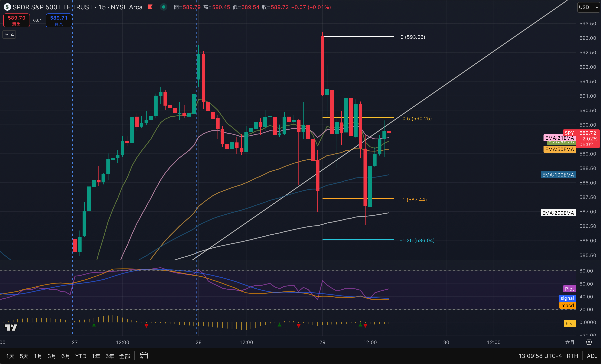Click the yellow hist indicator label
The image size is (601, 364).
coord(570,323)
